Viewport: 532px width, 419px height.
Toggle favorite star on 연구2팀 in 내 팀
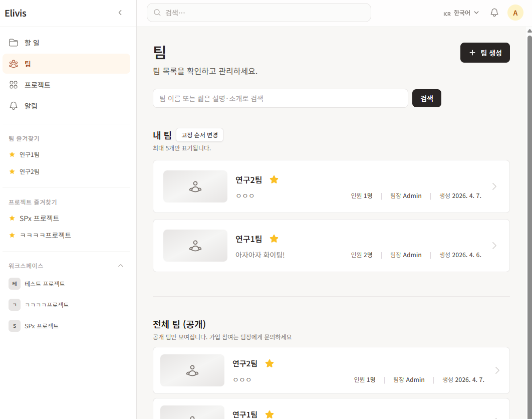[274, 179]
